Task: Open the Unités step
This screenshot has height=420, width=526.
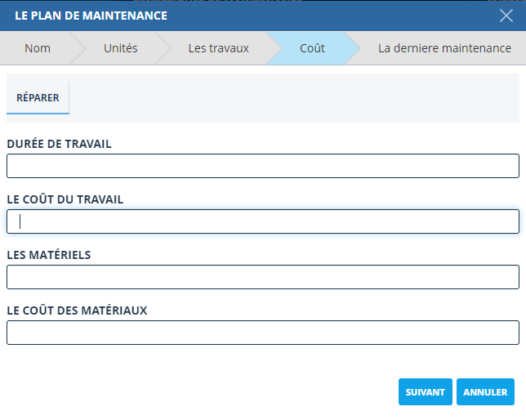Action: (x=120, y=48)
